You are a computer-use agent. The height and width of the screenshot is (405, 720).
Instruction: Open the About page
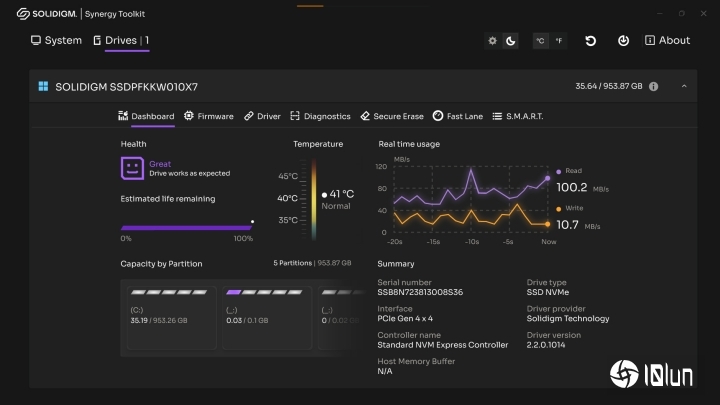[x=667, y=41]
